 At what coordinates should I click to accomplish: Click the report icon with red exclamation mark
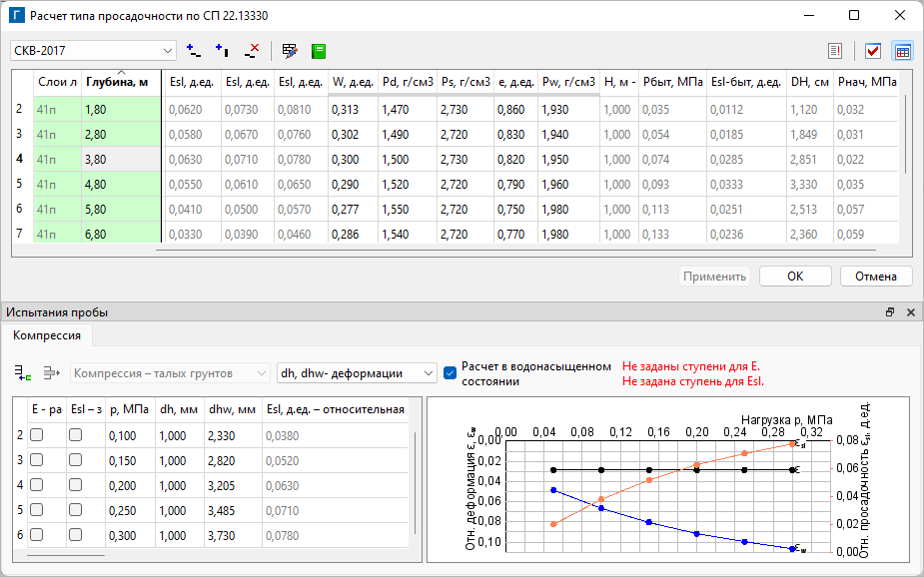835,51
